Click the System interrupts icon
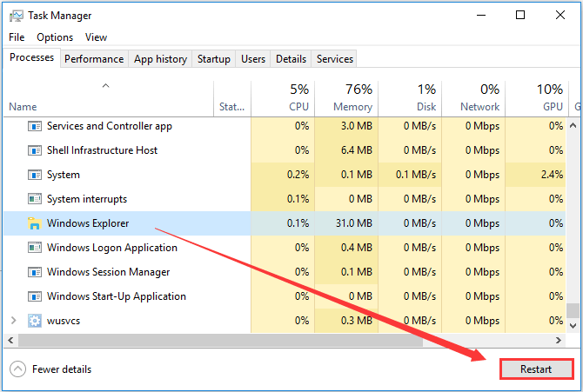This screenshot has width=583, height=392. 35,199
